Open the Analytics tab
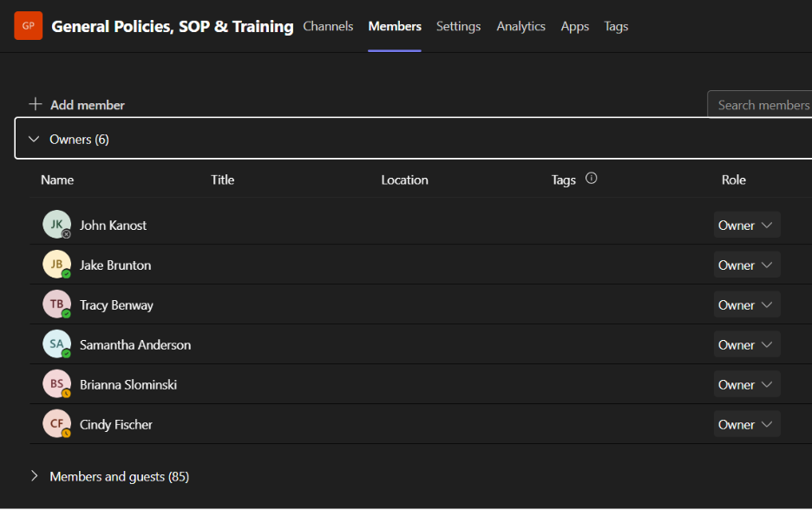The height and width of the screenshot is (510, 812). (x=521, y=26)
